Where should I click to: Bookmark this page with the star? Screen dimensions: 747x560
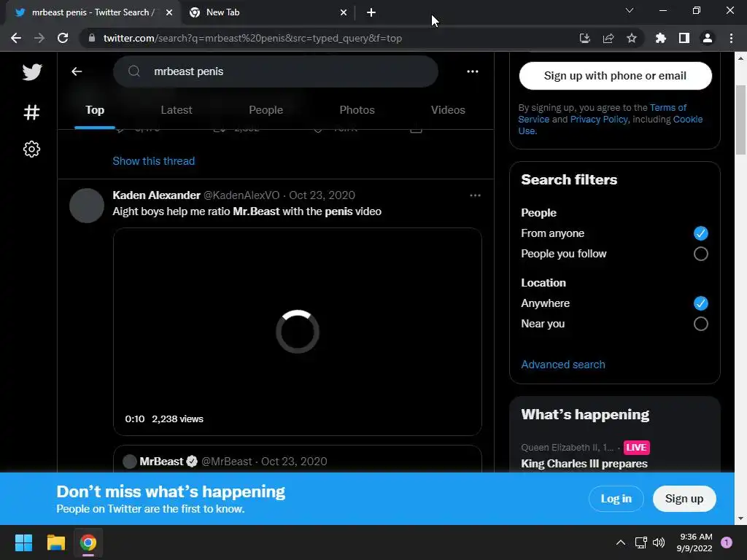tap(632, 38)
